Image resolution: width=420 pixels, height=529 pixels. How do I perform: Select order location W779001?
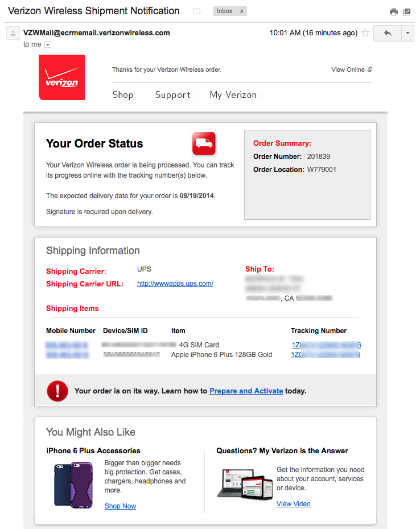[322, 169]
